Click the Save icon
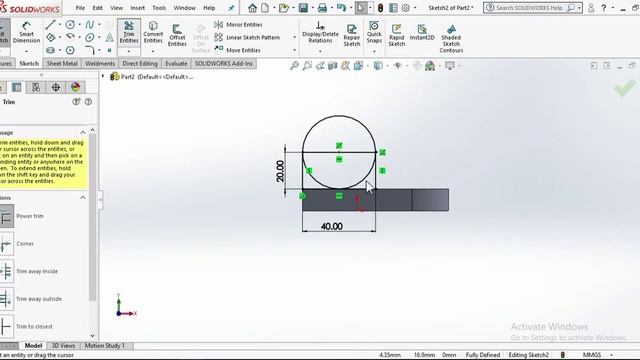The image size is (640, 360). [303, 8]
